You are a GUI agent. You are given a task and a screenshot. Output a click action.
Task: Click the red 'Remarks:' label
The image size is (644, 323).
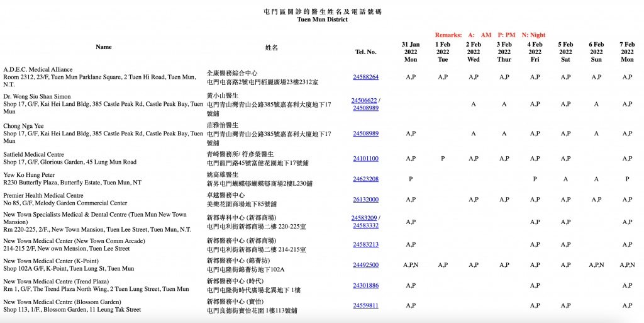[x=448, y=35]
